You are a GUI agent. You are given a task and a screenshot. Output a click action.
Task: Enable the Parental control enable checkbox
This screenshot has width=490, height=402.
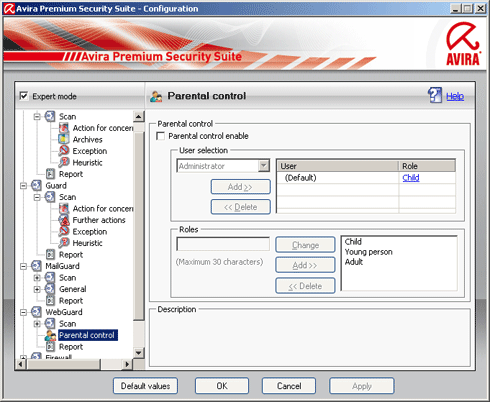161,136
